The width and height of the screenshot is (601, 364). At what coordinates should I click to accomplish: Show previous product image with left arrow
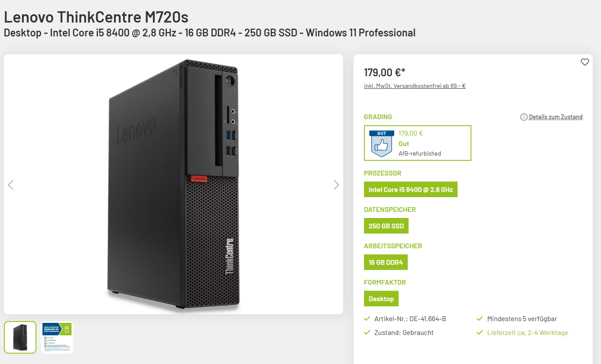click(11, 185)
